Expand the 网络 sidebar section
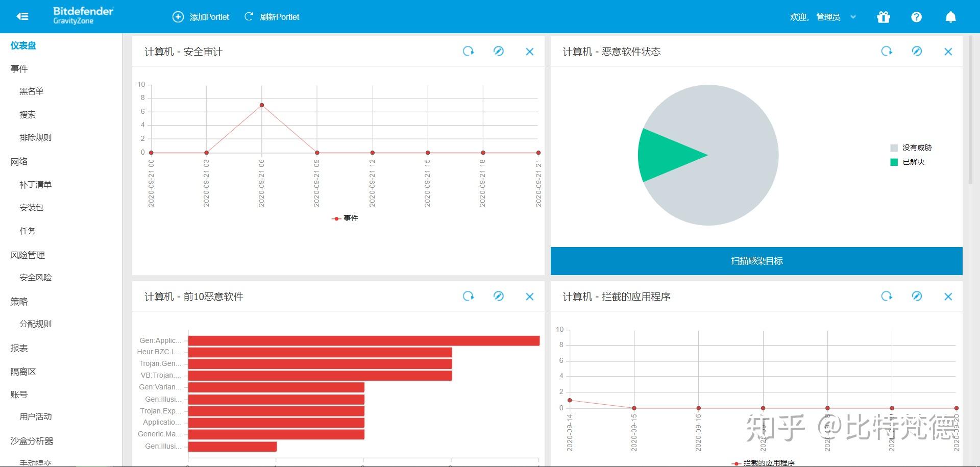The height and width of the screenshot is (467, 980). pos(19,161)
